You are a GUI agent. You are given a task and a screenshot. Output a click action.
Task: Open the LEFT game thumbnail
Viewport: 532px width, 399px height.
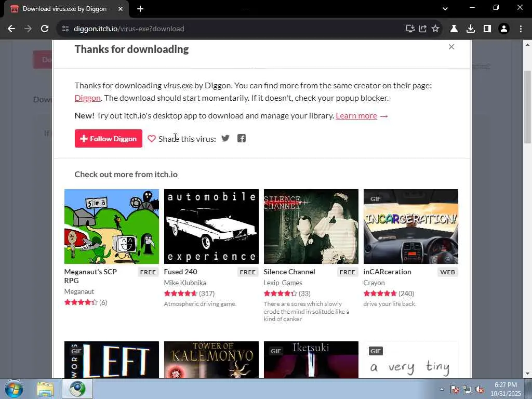(x=112, y=360)
